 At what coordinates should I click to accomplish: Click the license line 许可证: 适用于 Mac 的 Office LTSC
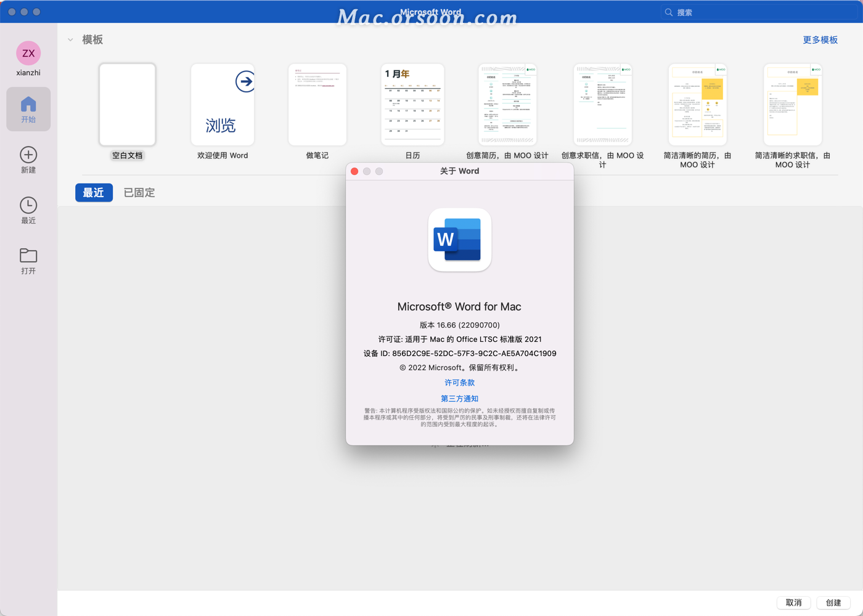pos(460,339)
